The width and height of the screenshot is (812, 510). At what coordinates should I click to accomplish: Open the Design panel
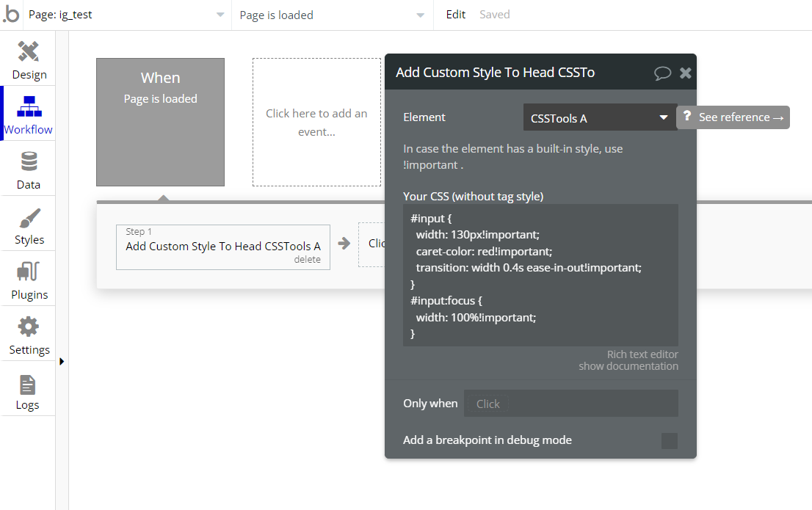pyautogui.click(x=28, y=59)
